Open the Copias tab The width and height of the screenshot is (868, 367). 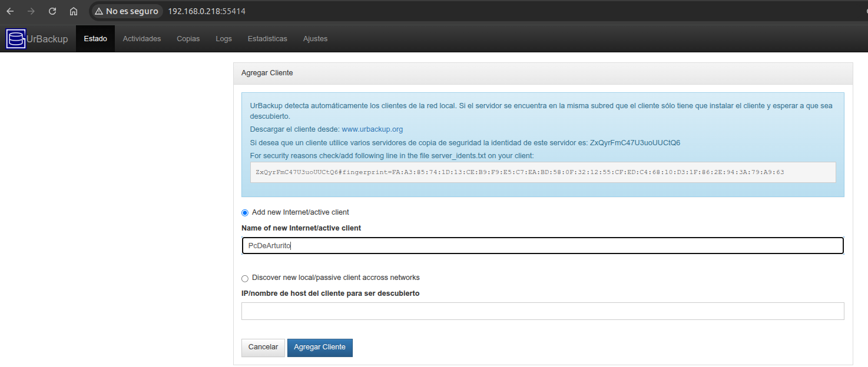[188, 39]
